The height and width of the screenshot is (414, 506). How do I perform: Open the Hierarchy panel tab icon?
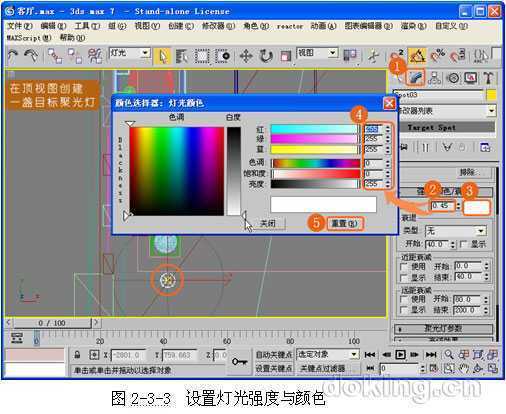pos(434,78)
